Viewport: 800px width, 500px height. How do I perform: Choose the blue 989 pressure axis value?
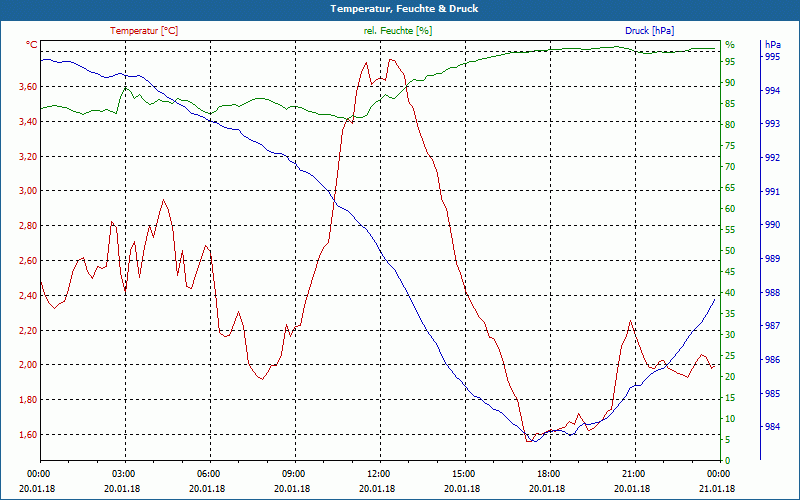[x=772, y=259]
